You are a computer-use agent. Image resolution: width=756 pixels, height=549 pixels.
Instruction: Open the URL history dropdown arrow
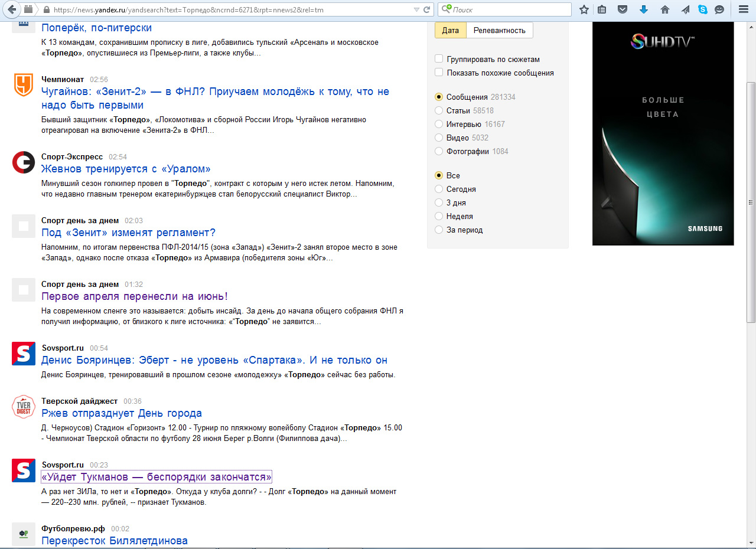[x=418, y=9]
